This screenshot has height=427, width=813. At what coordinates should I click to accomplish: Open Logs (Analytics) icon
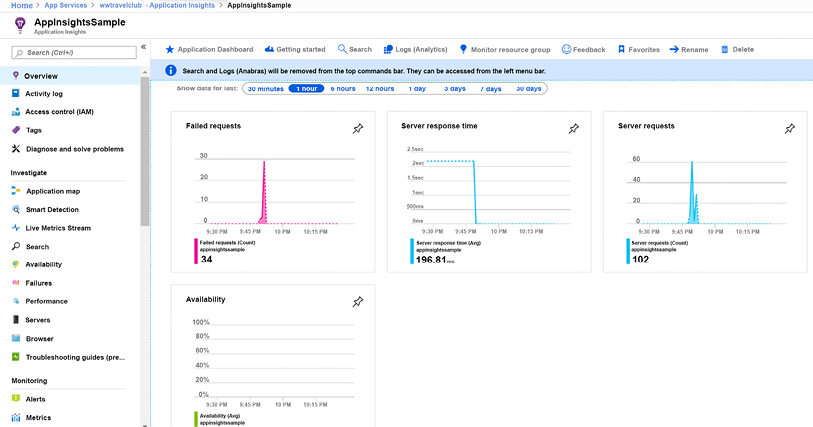388,49
